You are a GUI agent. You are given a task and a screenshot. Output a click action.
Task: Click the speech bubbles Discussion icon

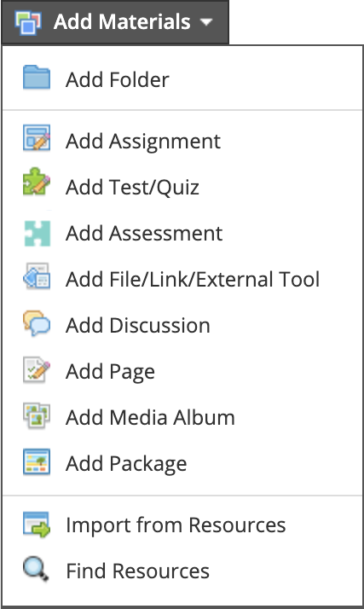[37, 323]
